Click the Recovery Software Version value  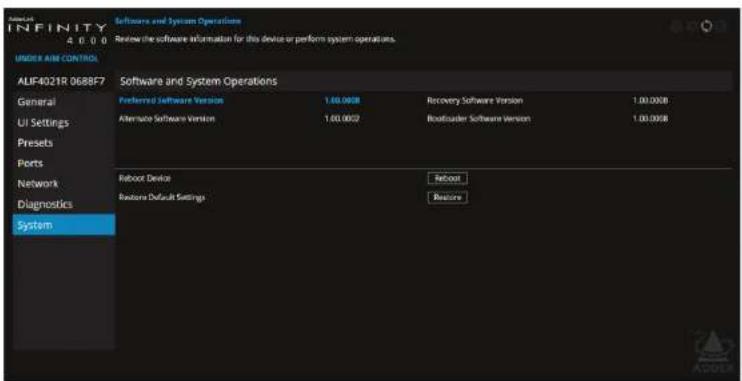click(x=650, y=100)
